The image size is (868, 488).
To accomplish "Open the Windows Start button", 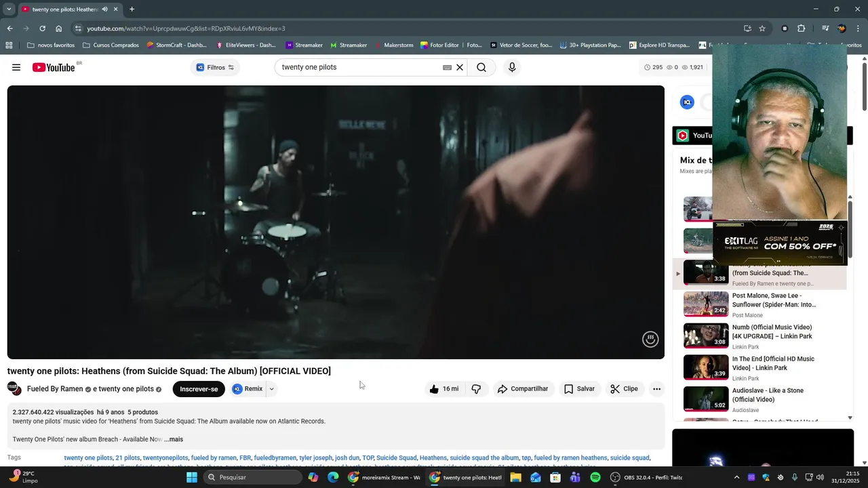I will (192, 477).
